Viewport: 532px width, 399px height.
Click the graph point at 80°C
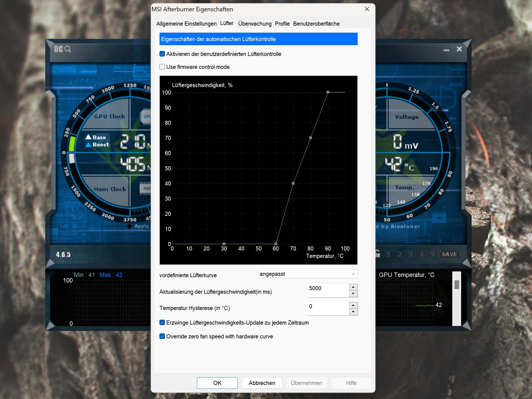(311, 138)
